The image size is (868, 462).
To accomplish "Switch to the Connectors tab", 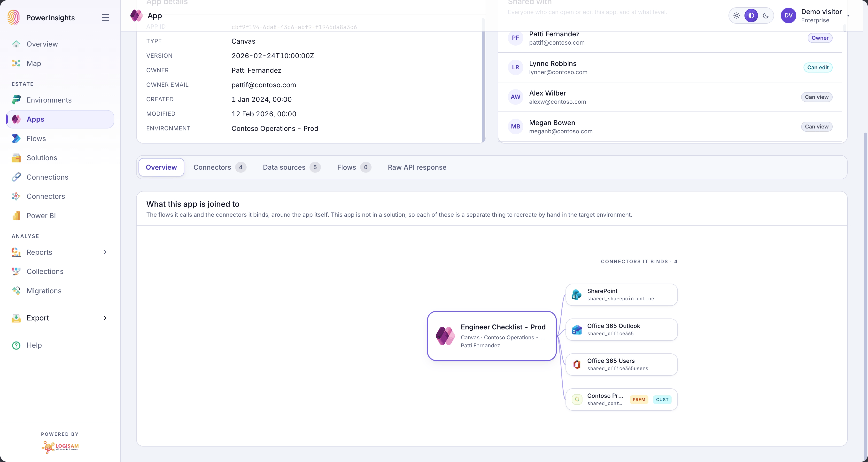I will [220, 167].
